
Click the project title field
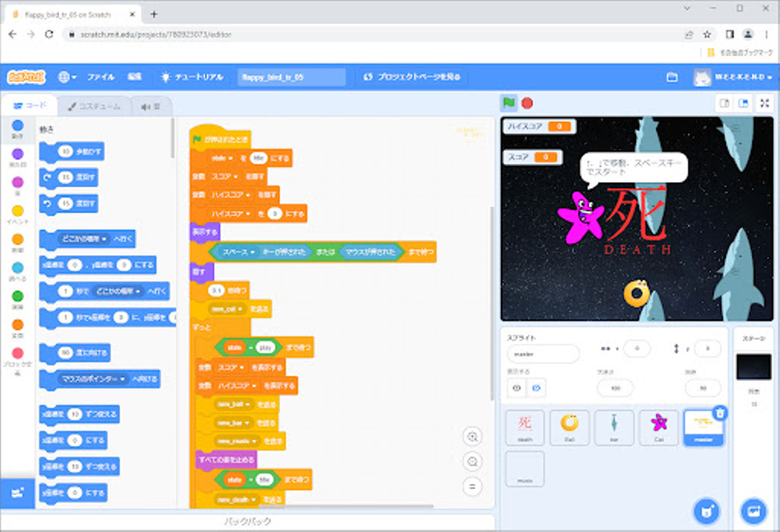(291, 77)
